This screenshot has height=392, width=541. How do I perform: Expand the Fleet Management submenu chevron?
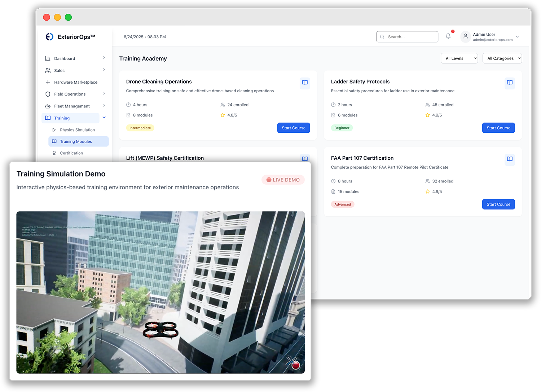pos(104,106)
